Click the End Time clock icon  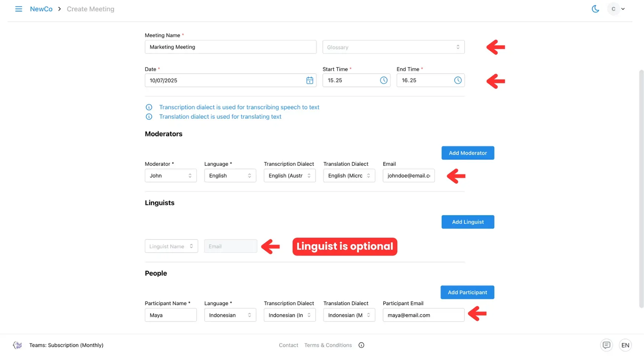(458, 80)
